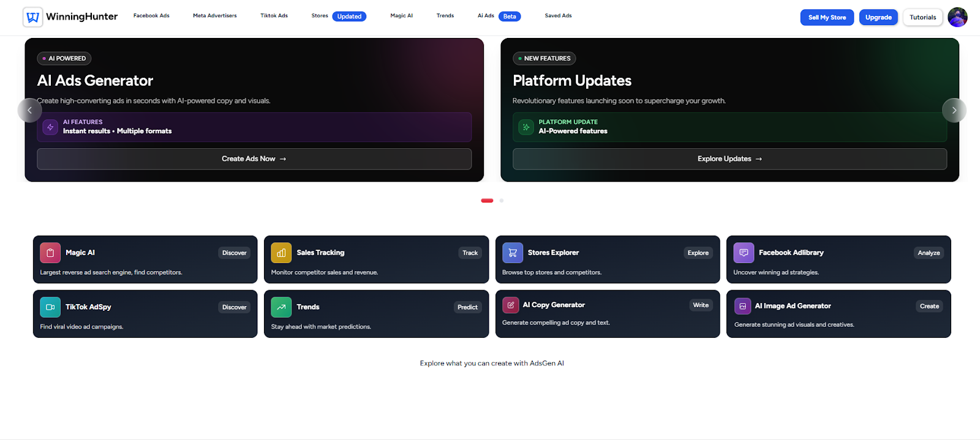Click Create Ads Now button
This screenshot has height=440, width=980.
point(254,159)
